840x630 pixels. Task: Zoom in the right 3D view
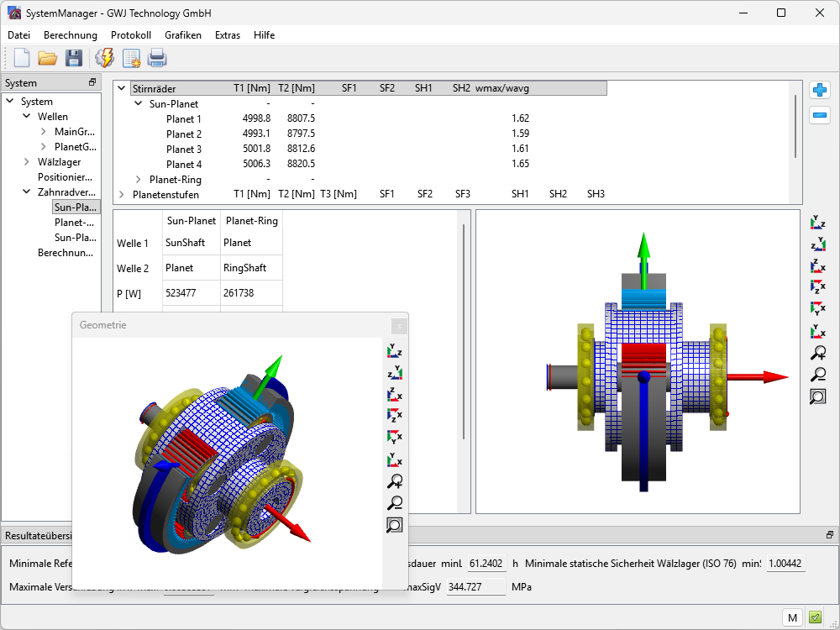point(817,354)
